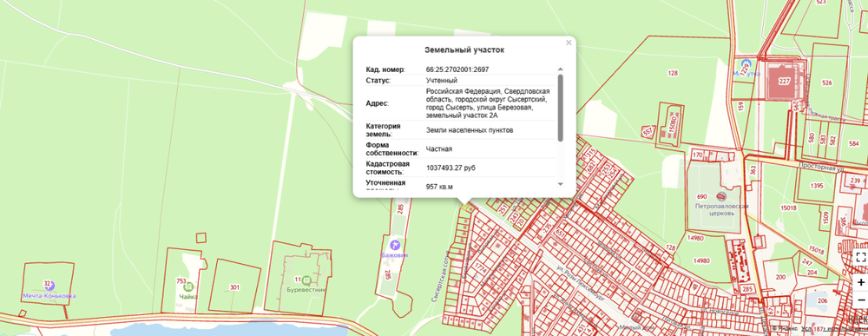Select the Бажовия place marker icon

click(x=395, y=245)
